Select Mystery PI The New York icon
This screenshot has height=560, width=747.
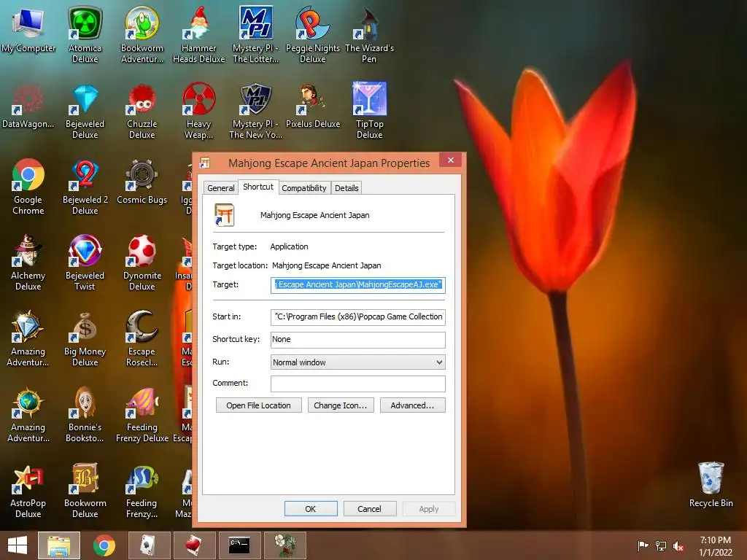256,111
